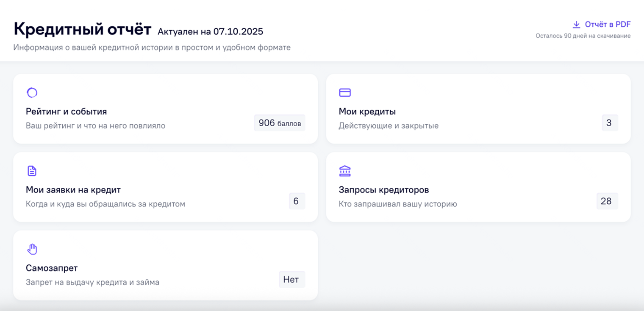
Task: Click the download arrow icon next to Отчёт в PDF
Action: (x=576, y=24)
